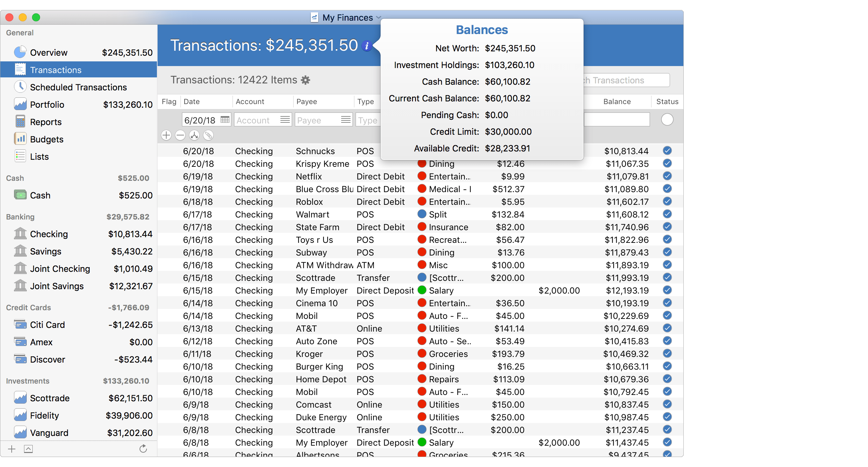Refresh accounts with the reload icon
868x467 pixels.
tap(143, 448)
